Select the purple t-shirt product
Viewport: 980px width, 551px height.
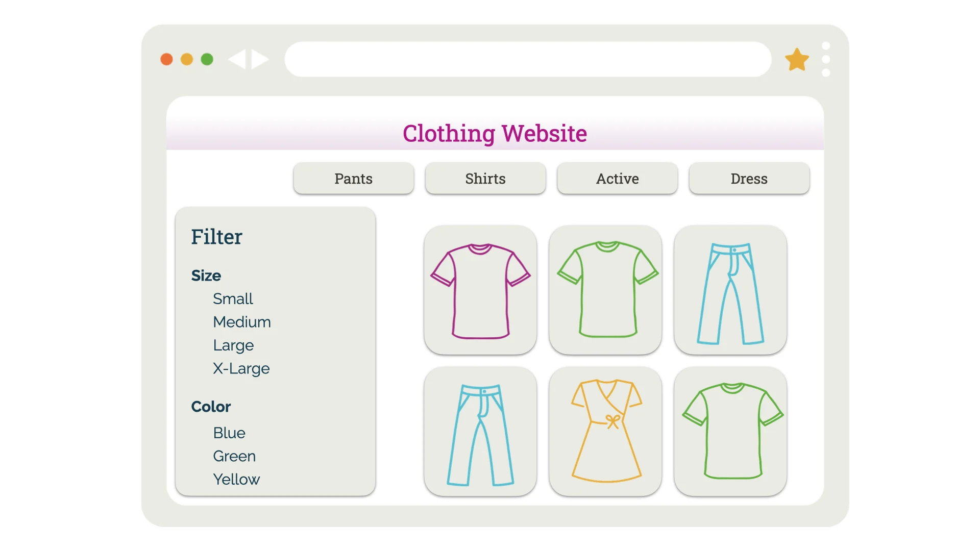pyautogui.click(x=480, y=290)
